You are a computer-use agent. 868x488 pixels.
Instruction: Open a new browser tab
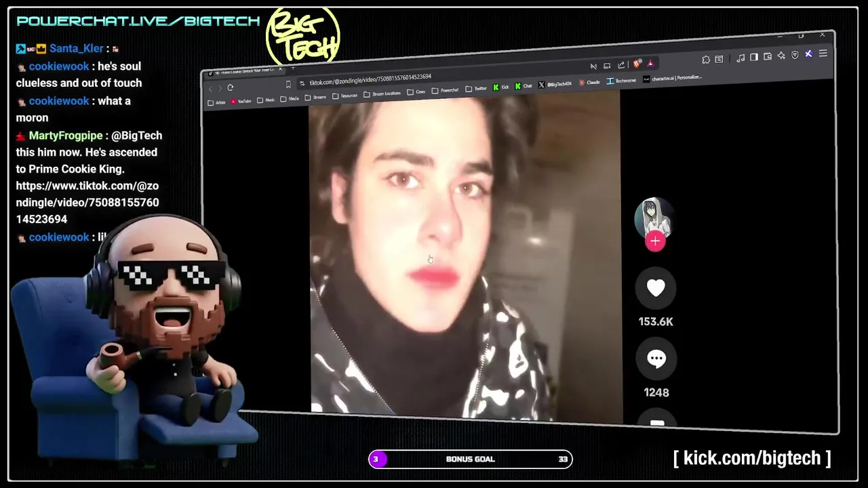(x=293, y=68)
